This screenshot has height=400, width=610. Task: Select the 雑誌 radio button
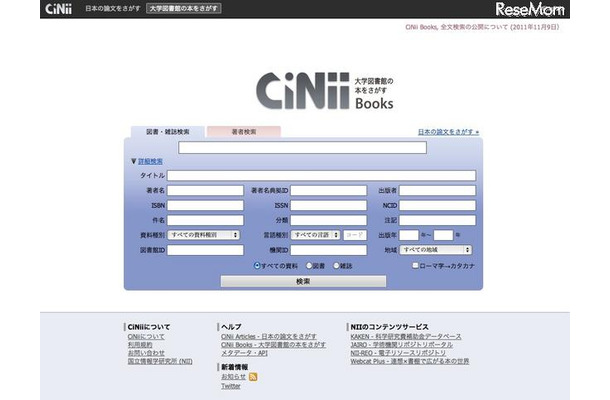336,266
